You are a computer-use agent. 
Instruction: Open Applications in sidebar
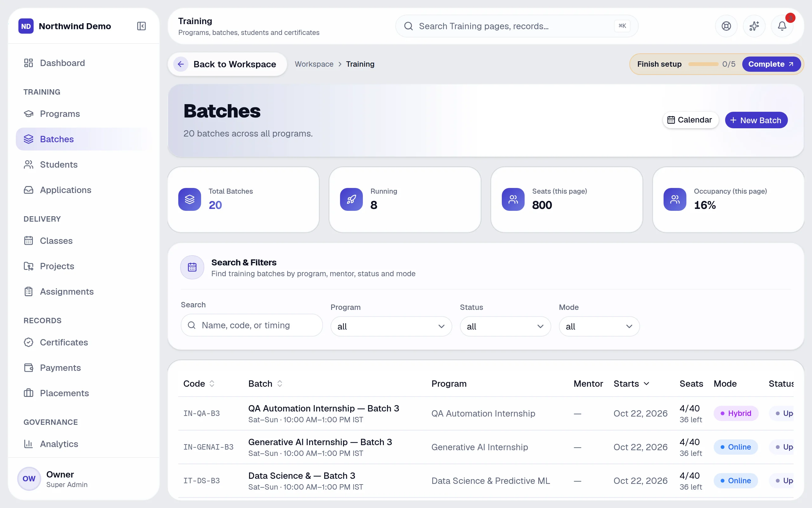[83, 190]
